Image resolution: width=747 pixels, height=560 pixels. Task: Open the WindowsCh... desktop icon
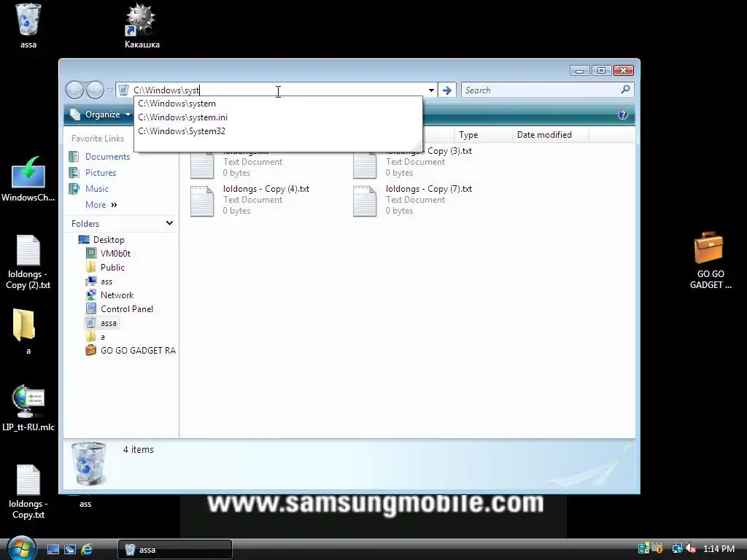[x=28, y=179]
